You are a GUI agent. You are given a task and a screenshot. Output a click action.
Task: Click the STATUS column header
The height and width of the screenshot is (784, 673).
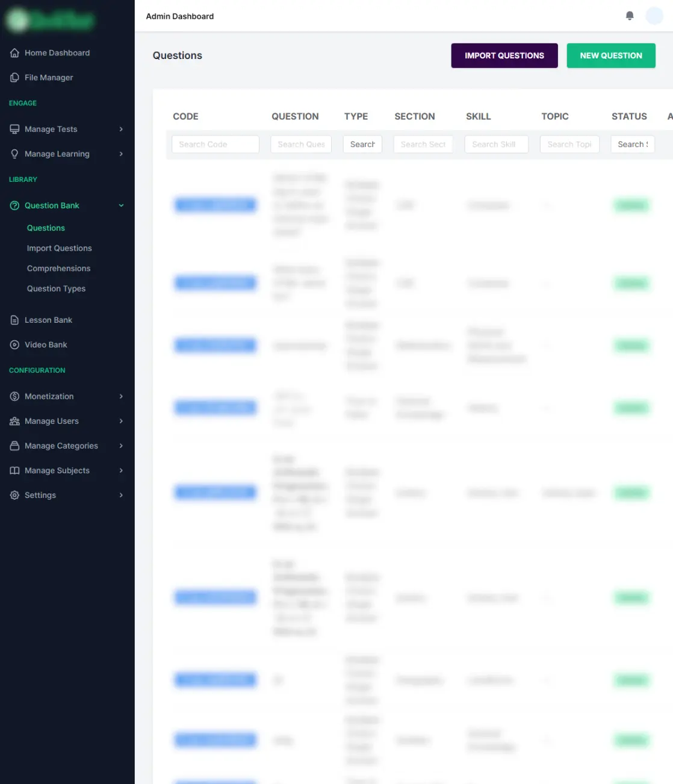[x=629, y=117]
